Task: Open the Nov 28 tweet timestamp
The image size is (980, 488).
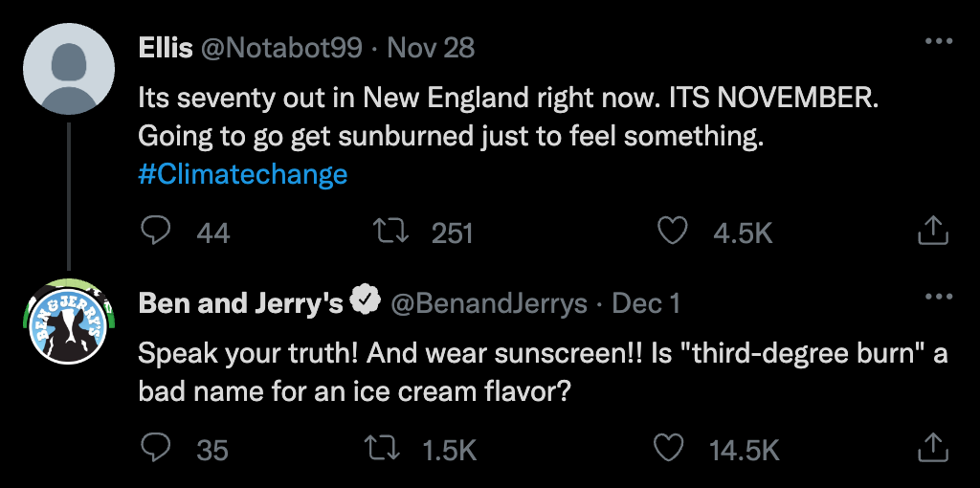Action: (x=432, y=48)
